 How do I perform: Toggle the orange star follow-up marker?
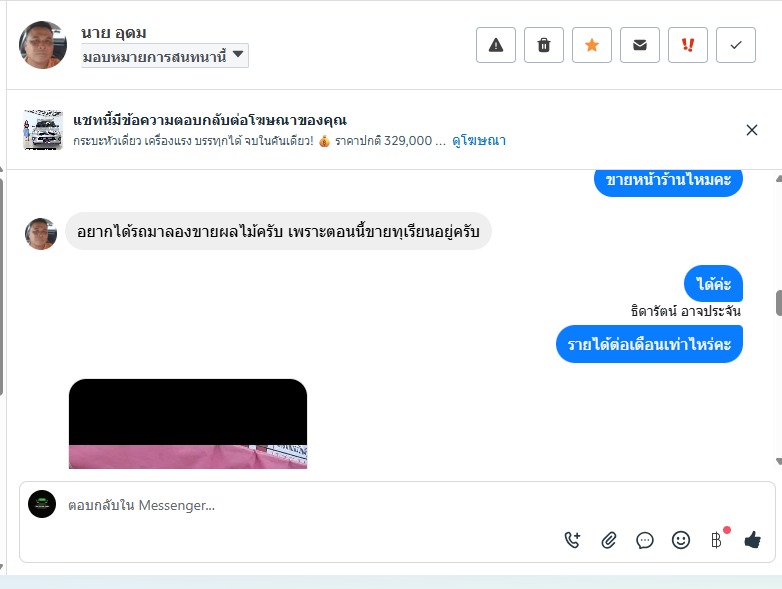click(x=591, y=45)
